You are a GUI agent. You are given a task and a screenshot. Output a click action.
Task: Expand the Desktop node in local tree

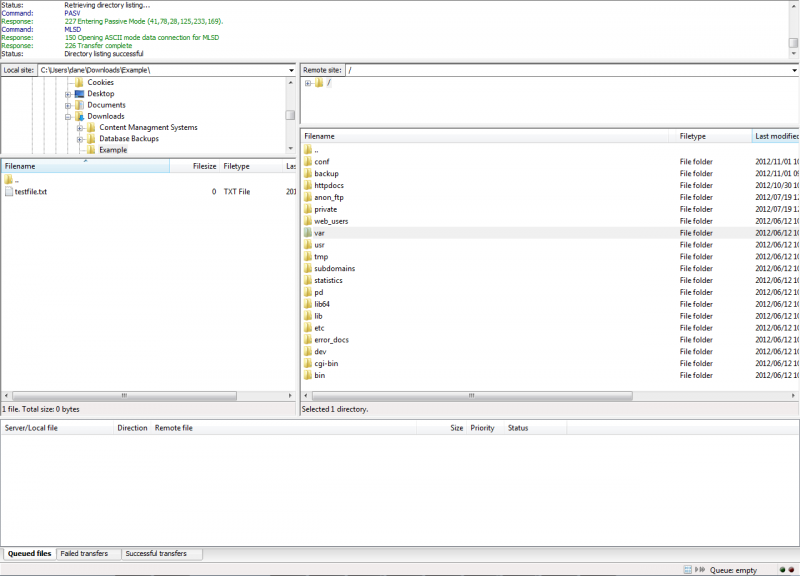pos(68,94)
